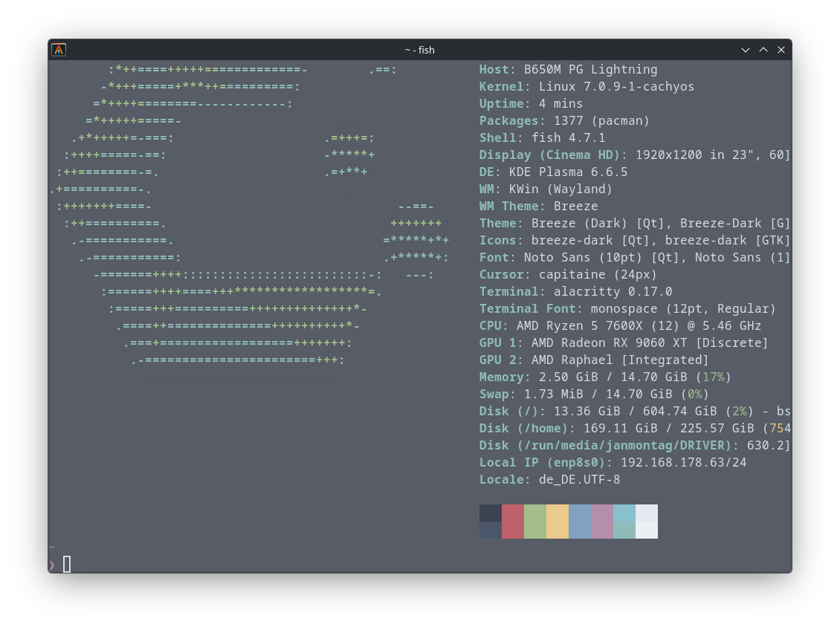
Task: Maximize the fish terminal window
Action: (763, 50)
